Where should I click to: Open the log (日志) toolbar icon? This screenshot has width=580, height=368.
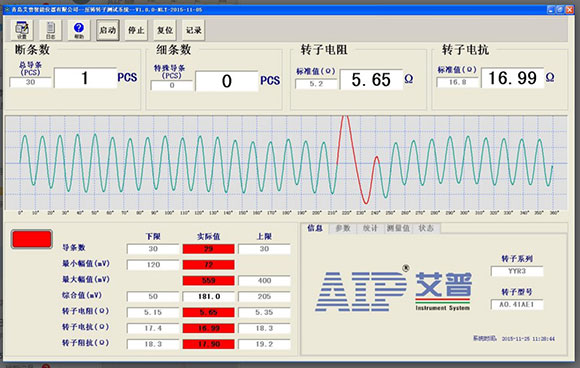click(50, 30)
